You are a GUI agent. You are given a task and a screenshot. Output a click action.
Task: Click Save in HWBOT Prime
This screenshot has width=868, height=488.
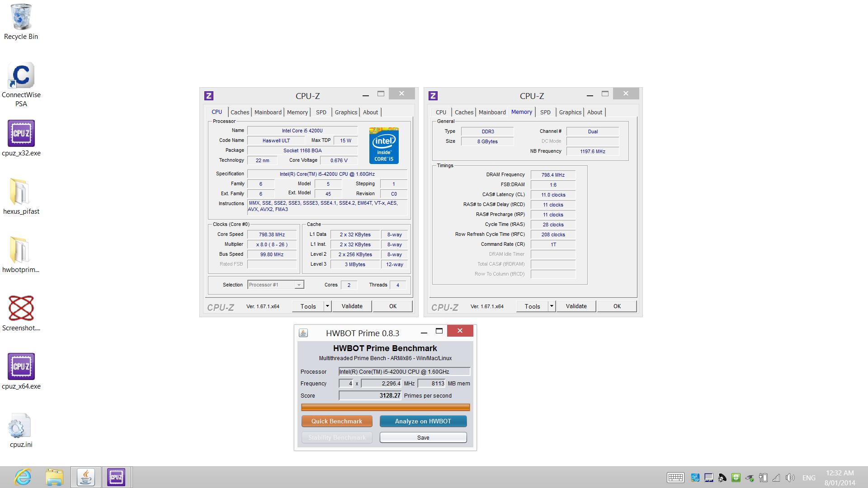click(423, 437)
